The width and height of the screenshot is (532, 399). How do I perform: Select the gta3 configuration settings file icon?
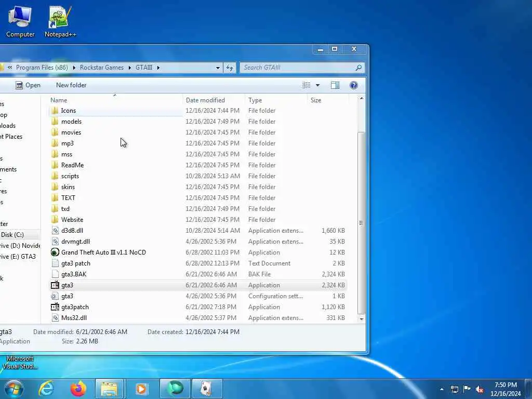[x=55, y=296]
